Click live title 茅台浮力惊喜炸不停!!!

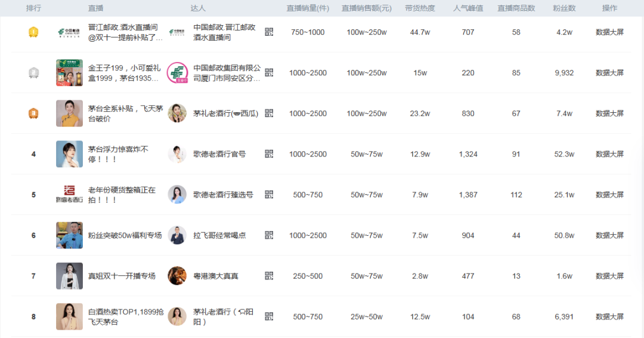118,154
